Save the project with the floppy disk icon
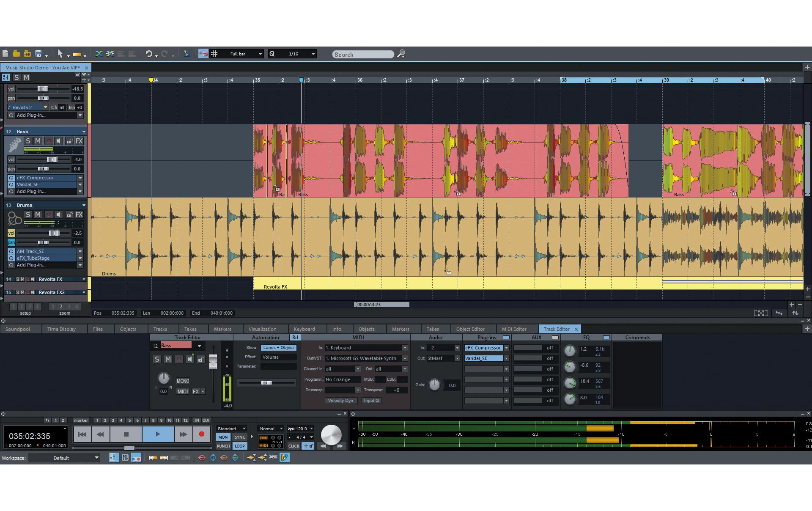Screen dimensions: 812x511 (x=38, y=54)
